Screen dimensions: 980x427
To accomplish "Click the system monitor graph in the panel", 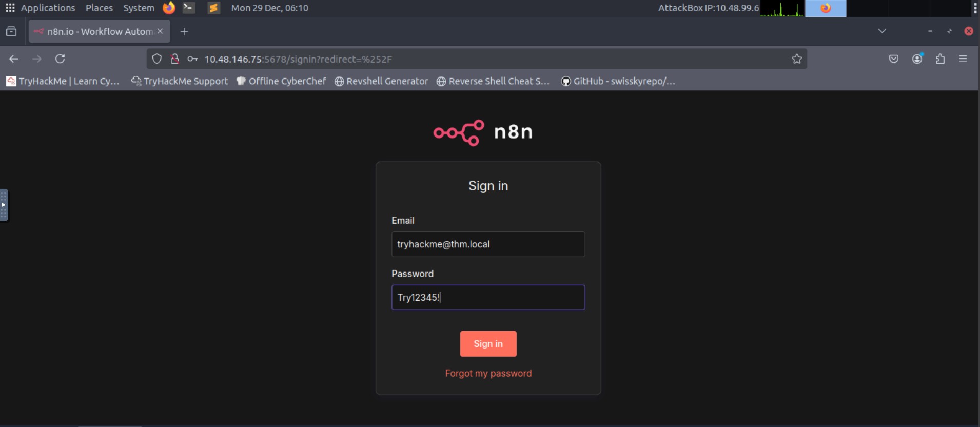I will [782, 8].
